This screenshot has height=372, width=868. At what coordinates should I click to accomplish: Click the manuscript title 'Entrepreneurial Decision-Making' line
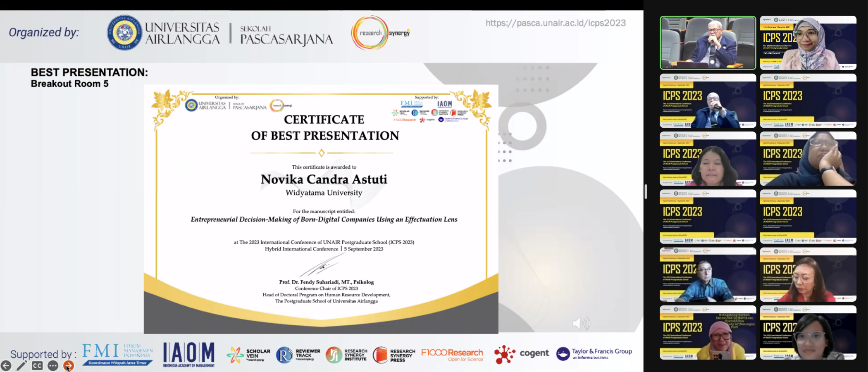[324, 219]
